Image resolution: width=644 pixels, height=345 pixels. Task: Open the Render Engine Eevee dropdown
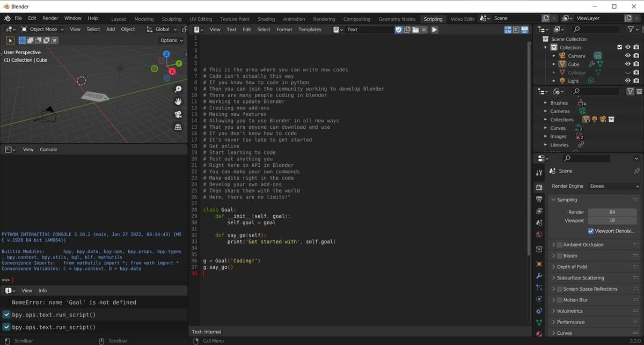(614, 186)
